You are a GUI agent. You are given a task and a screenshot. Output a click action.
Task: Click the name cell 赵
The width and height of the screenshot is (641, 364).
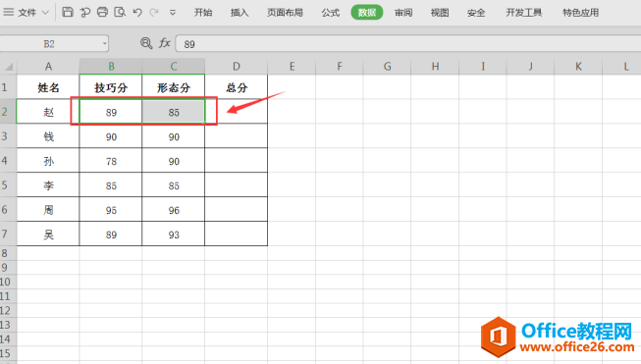[x=48, y=112]
